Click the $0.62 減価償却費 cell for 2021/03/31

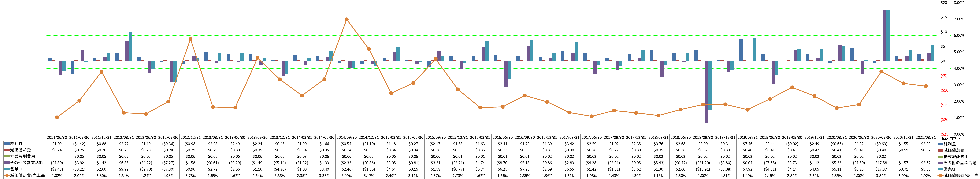tap(926, 150)
